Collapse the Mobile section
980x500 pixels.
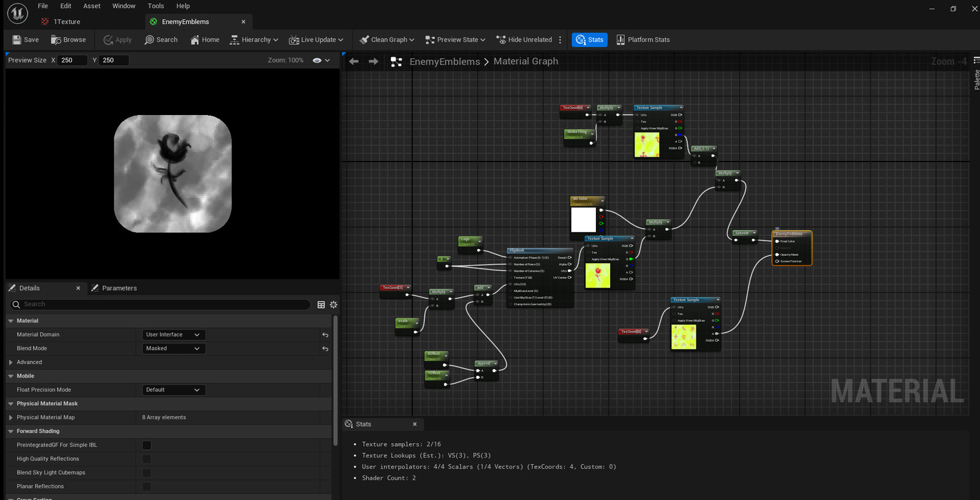[10, 376]
